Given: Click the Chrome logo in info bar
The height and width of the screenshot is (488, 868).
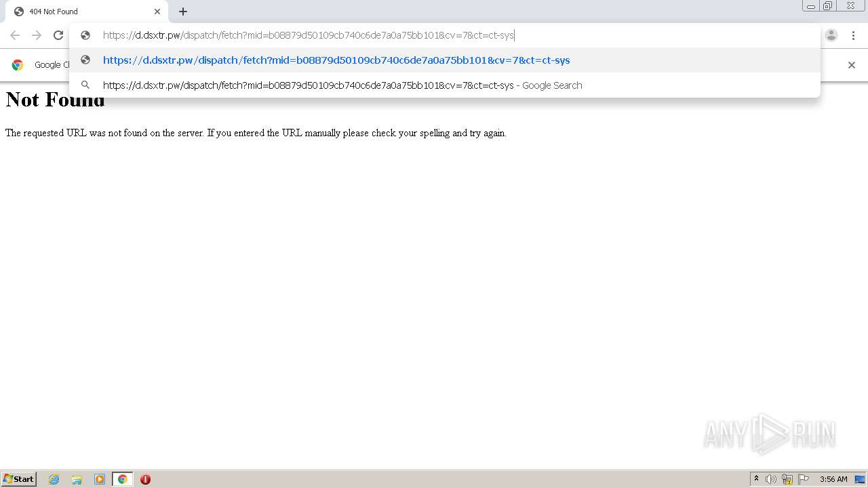Looking at the screenshot, I should tap(18, 65).
